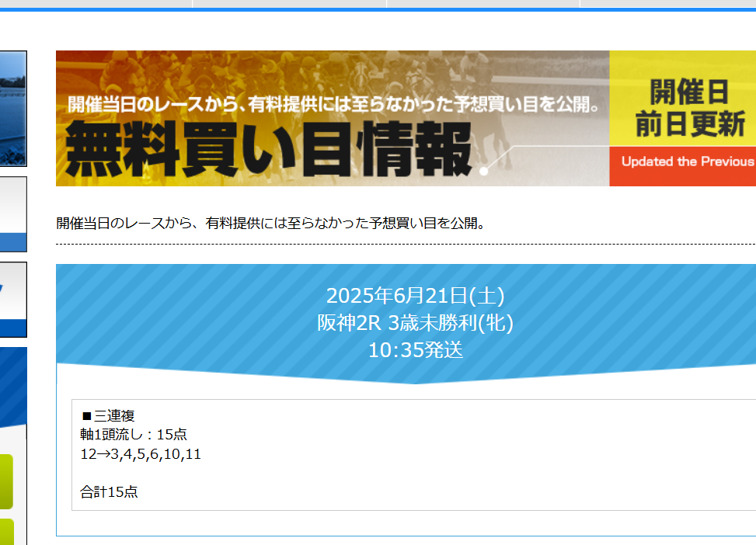Click the 合計15点 total line
Viewport: 756px width, 545px height.
(x=109, y=491)
